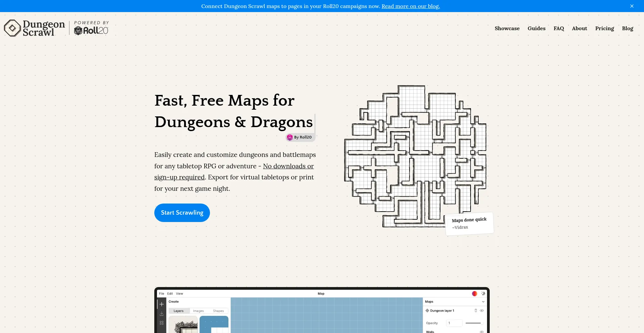Click the trash icon for Dungeon layer 1
644x333 pixels.
476,311
